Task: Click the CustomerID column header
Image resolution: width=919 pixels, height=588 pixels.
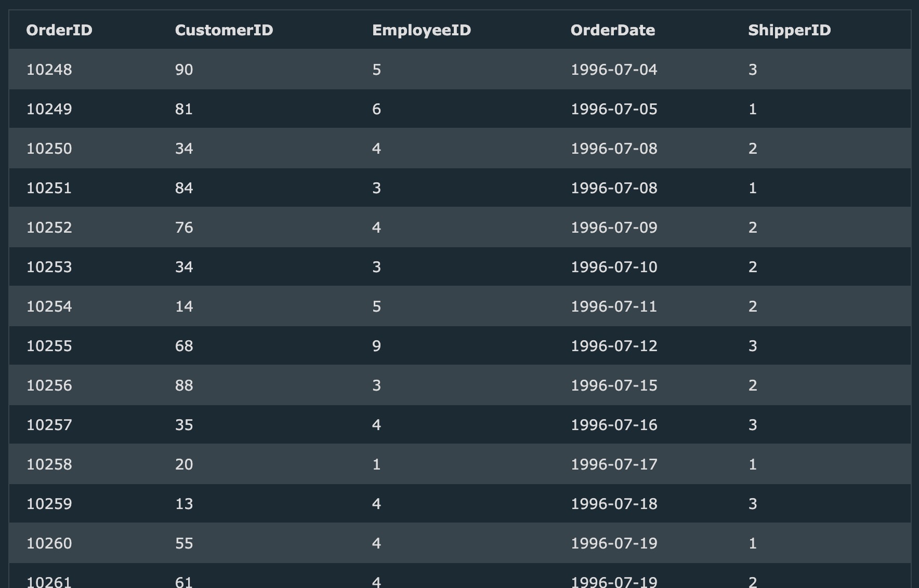Action: (224, 30)
